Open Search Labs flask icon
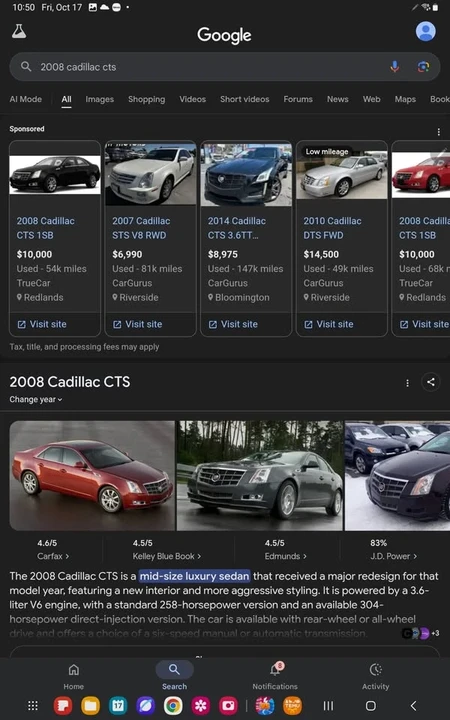This screenshot has height=720, width=450. [19, 31]
